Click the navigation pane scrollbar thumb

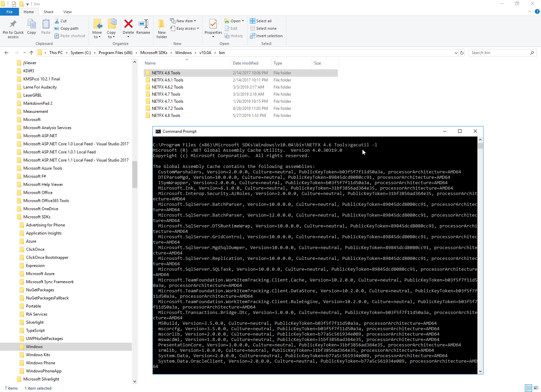(x=135, y=174)
